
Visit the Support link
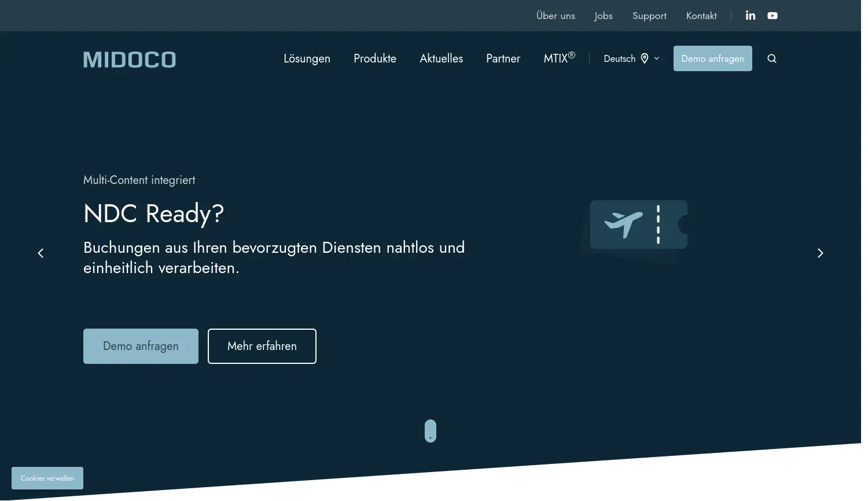[649, 16]
